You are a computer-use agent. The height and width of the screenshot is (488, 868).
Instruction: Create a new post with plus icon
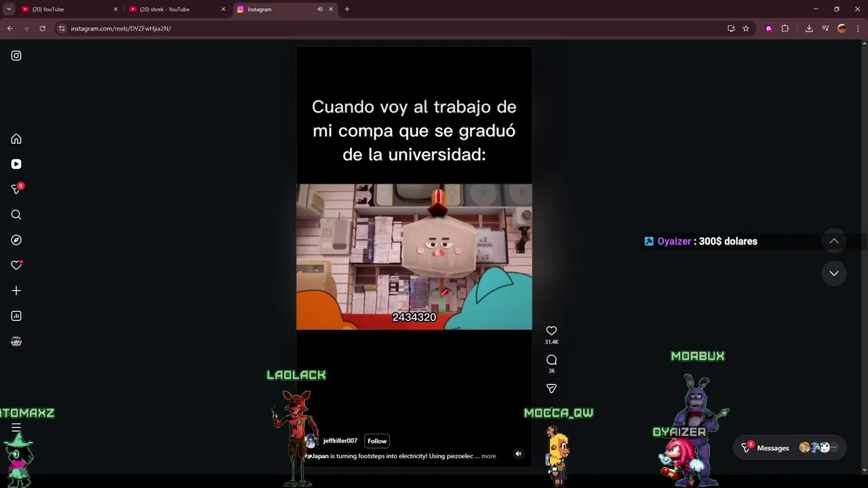click(16, 291)
